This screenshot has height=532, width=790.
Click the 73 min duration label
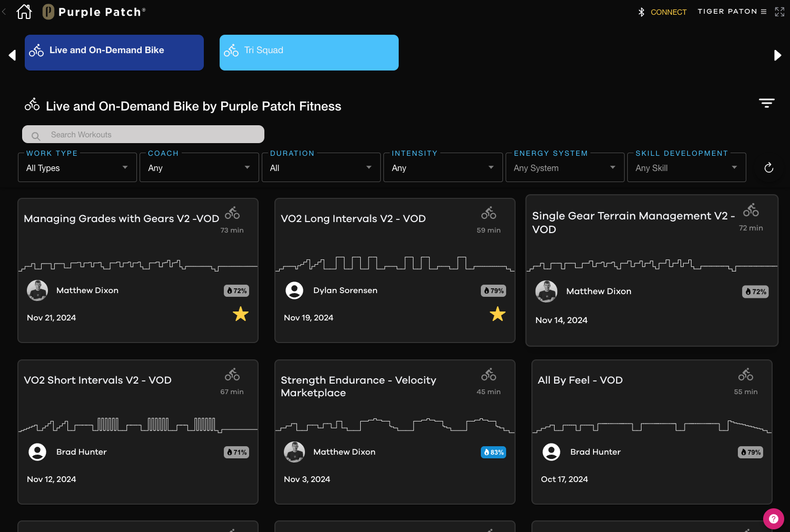click(x=232, y=230)
